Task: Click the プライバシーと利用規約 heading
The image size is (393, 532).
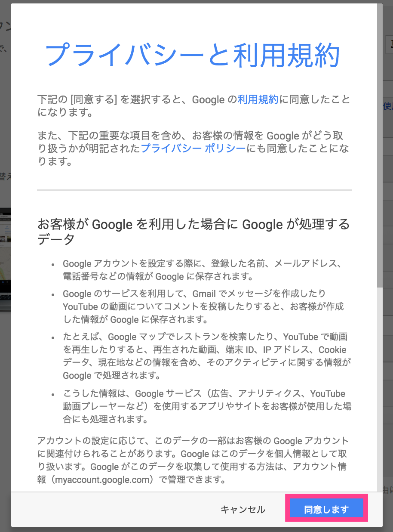Action: click(192, 55)
